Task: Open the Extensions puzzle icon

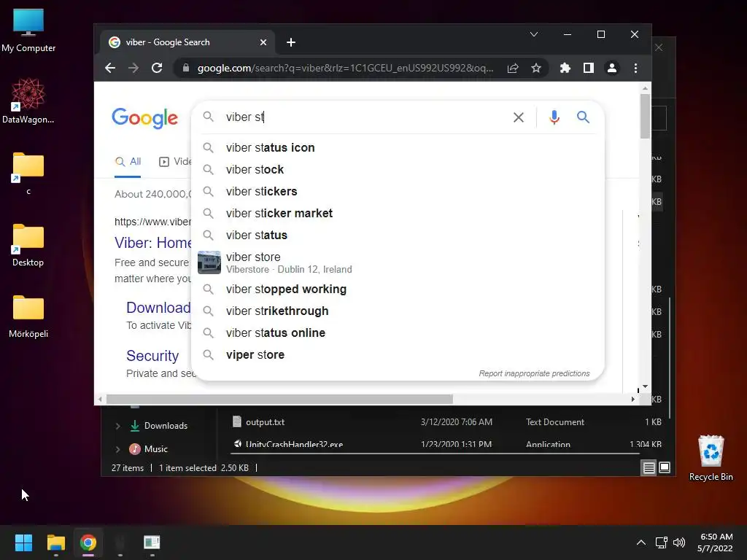Action: pos(565,68)
